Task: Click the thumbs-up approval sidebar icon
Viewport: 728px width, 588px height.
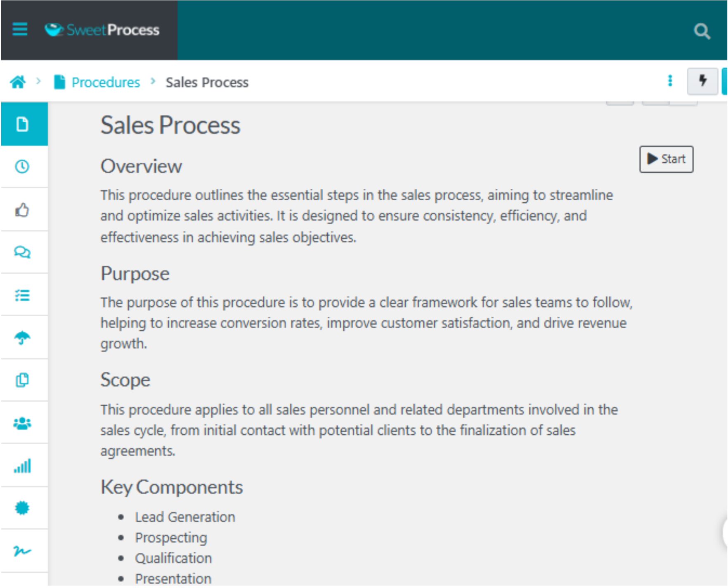Action: click(x=22, y=210)
